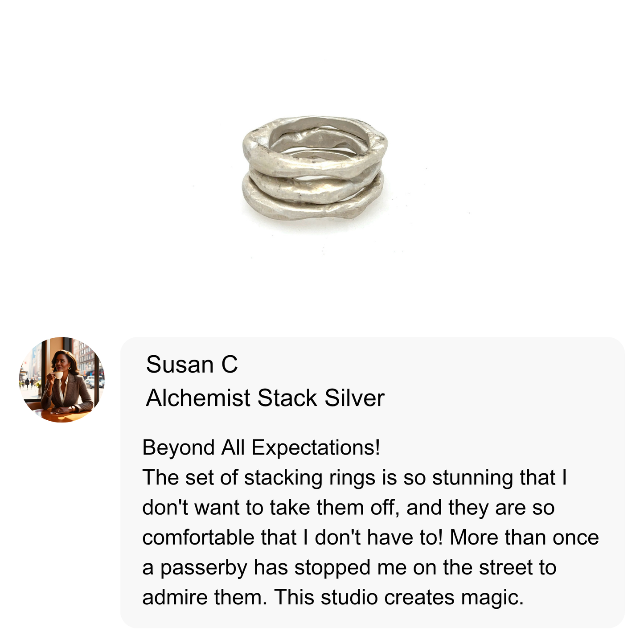The width and height of the screenshot is (644, 644).
Task: Click the sentence "This studio creates magic."
Action: (399, 597)
